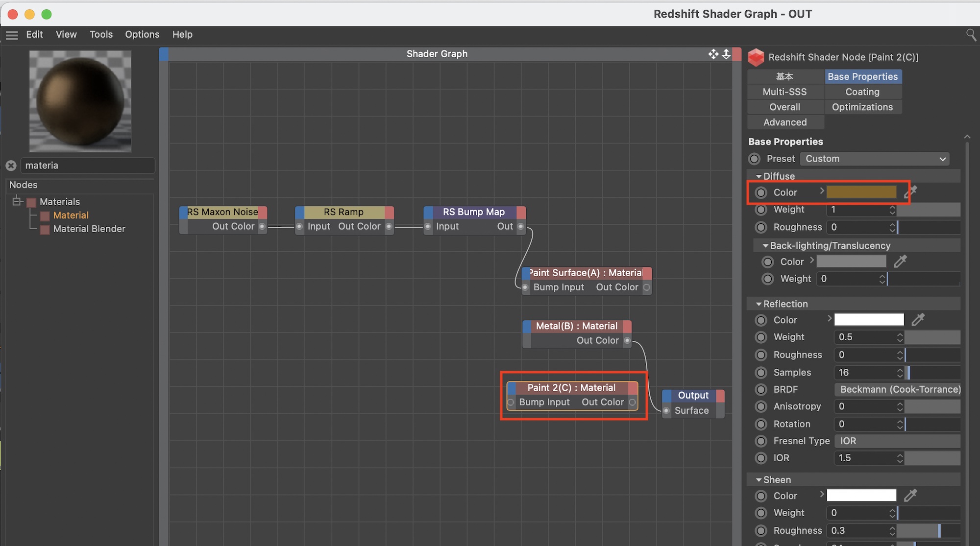This screenshot has width=980, height=546.
Task: Toggle the Diffuse Weight animation dot
Action: [761, 210]
